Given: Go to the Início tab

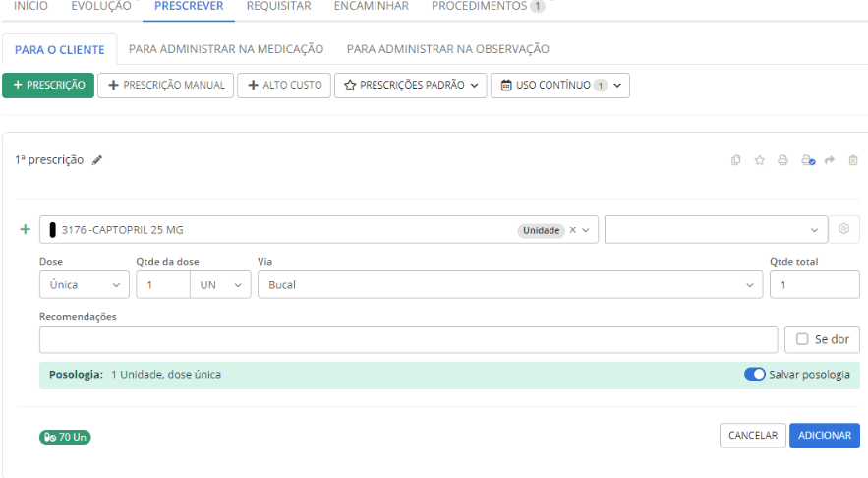Looking at the screenshot, I should point(30,7).
